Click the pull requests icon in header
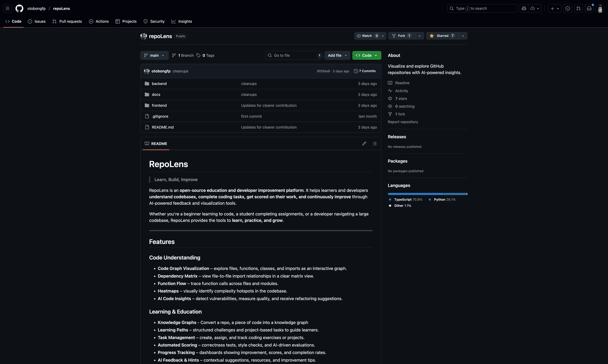Viewport: 608px width, 364px height. coord(578,8)
